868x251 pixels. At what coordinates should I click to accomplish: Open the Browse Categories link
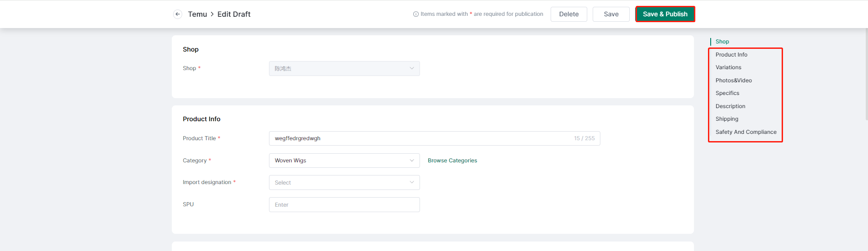453,161
